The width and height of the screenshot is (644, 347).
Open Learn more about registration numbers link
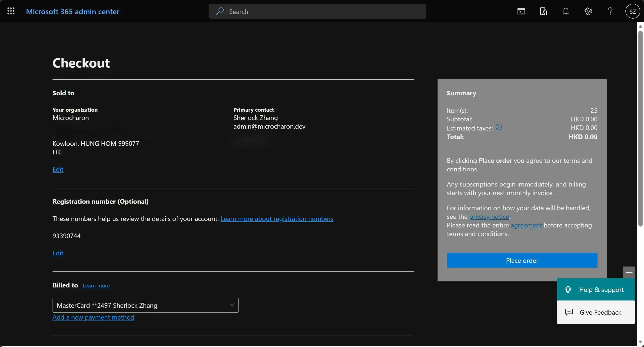tap(277, 219)
